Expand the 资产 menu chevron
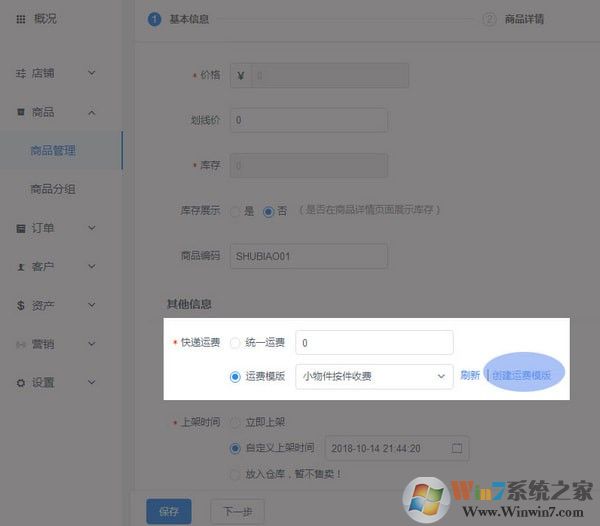The image size is (600, 526). click(91, 305)
